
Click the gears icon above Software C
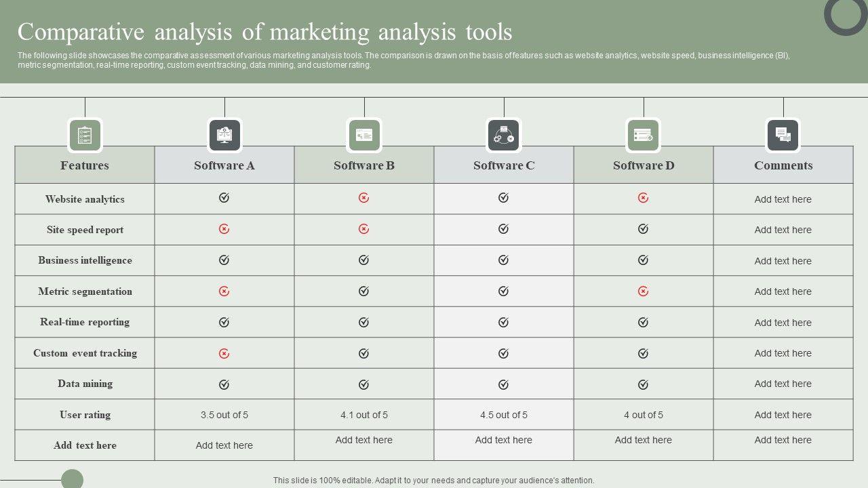tap(504, 135)
